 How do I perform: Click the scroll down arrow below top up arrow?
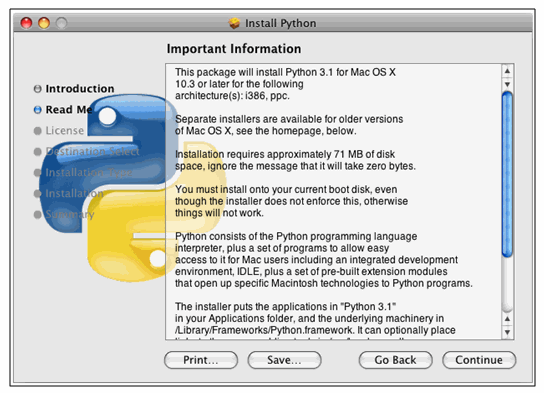point(507,84)
